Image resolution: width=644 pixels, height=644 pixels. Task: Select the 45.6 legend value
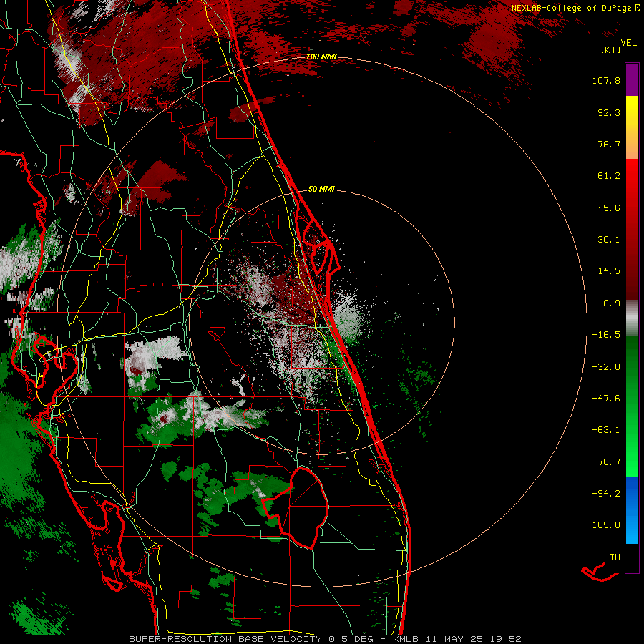[x=609, y=208]
